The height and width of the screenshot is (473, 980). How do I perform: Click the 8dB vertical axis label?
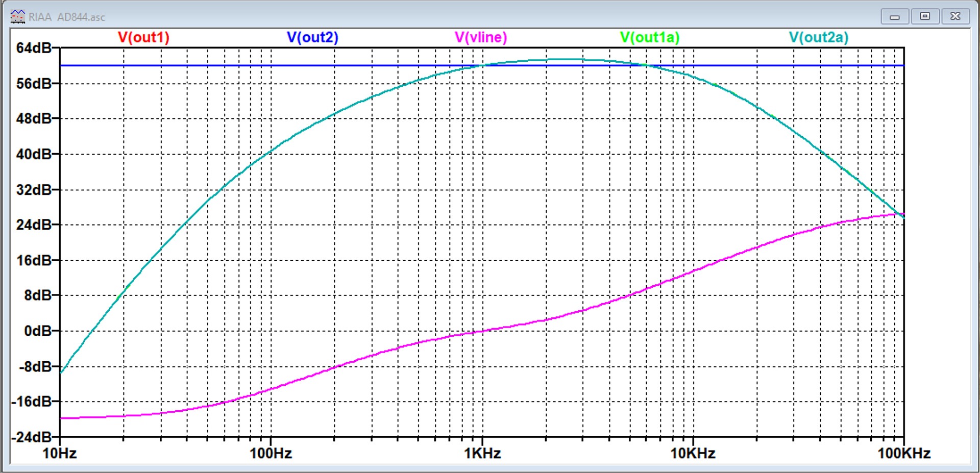point(38,295)
